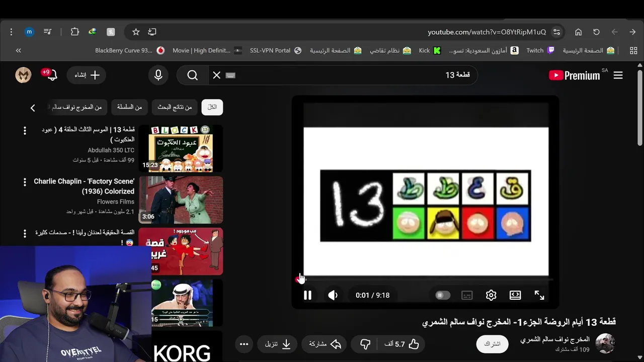
Task: Open the player settings gear
Action: point(491,295)
